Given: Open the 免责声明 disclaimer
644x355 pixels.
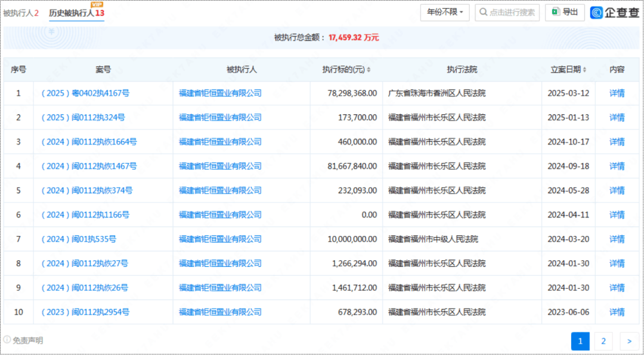Looking at the screenshot, I should tap(24, 341).
